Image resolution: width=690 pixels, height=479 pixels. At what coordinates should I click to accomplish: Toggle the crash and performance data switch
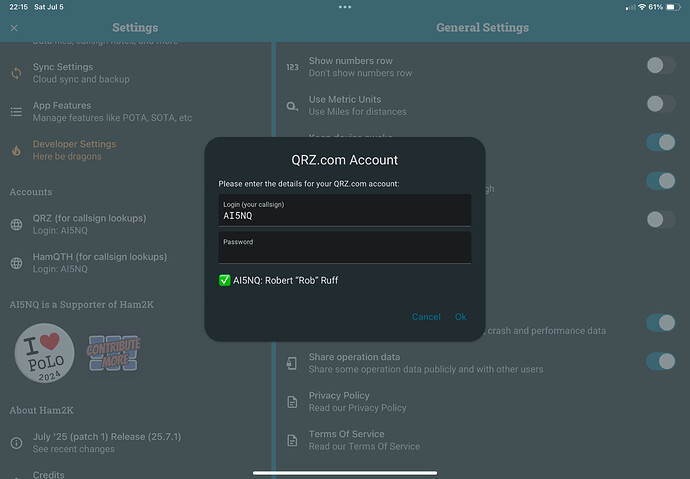[661, 323]
